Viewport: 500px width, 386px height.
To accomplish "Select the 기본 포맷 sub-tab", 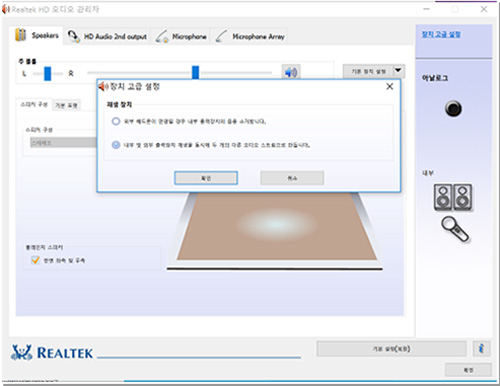I will pos(66,105).
